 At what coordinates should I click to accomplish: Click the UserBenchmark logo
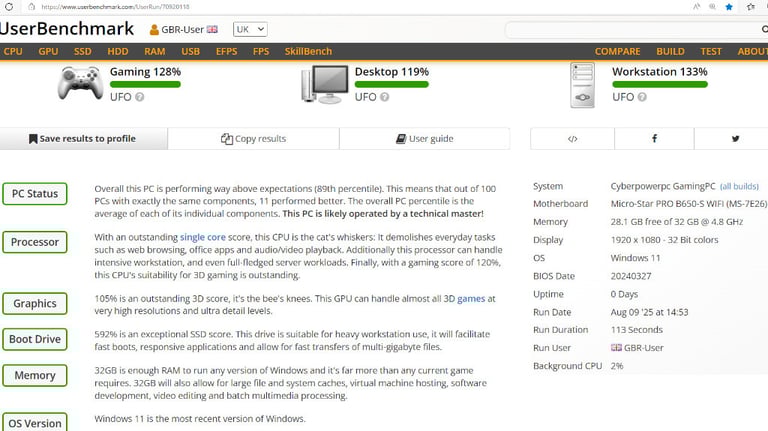pos(67,29)
